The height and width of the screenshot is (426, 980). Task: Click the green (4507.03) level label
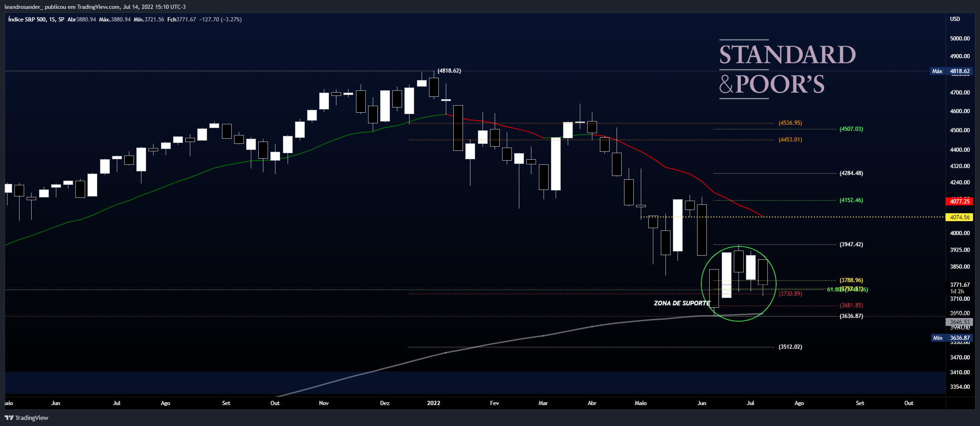tap(851, 129)
